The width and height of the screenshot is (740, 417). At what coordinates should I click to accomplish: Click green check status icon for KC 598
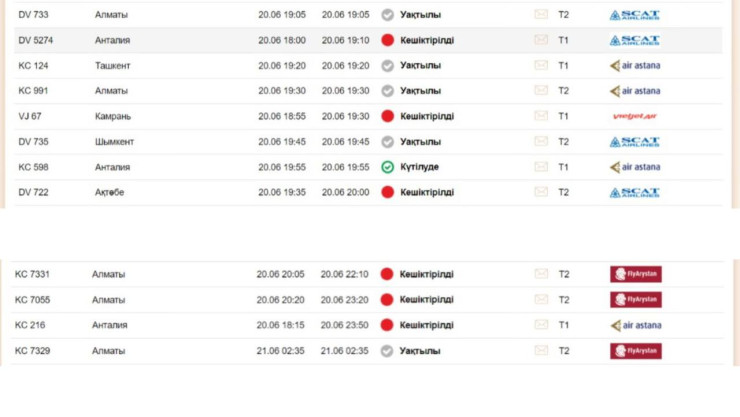(387, 167)
